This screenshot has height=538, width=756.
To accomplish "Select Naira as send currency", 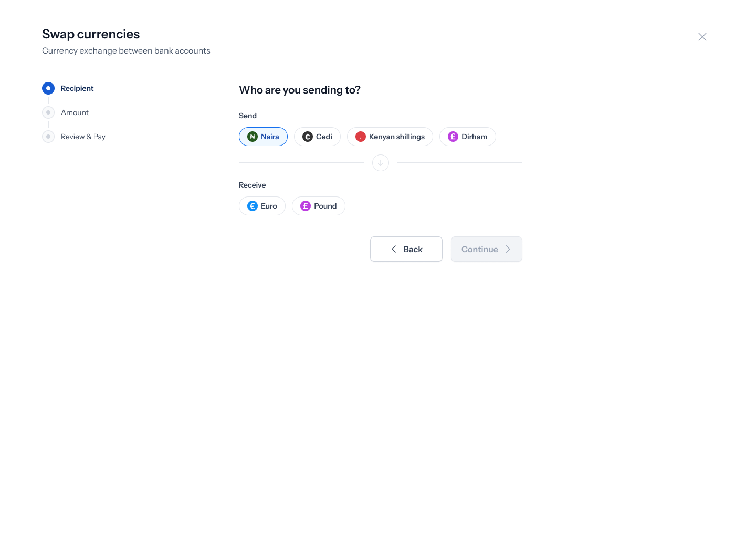I will (x=263, y=137).
